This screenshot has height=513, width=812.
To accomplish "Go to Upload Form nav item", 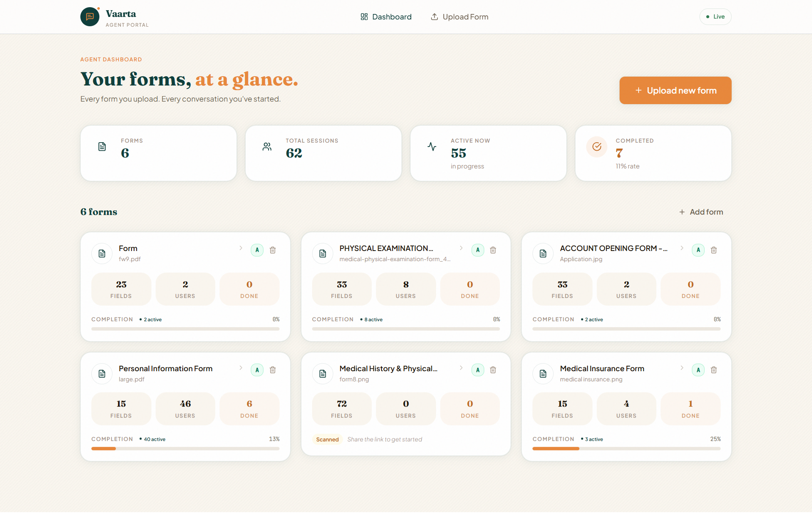I will 459,17.
